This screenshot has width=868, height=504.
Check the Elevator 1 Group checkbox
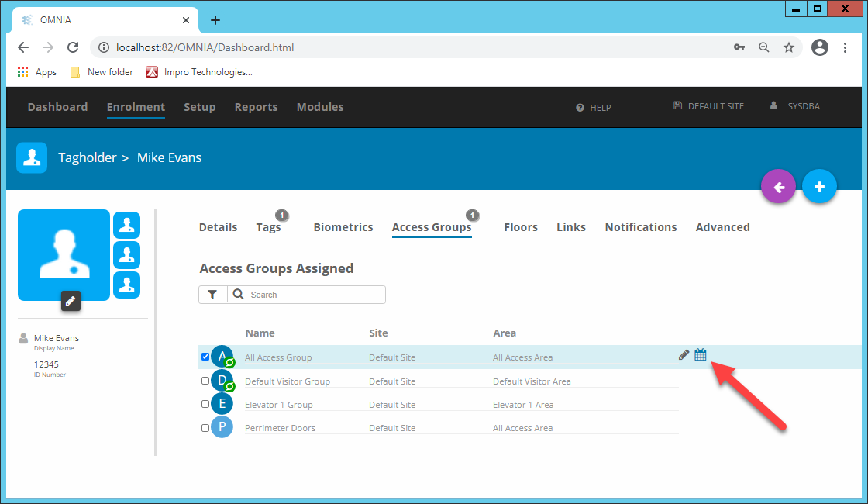click(x=205, y=404)
